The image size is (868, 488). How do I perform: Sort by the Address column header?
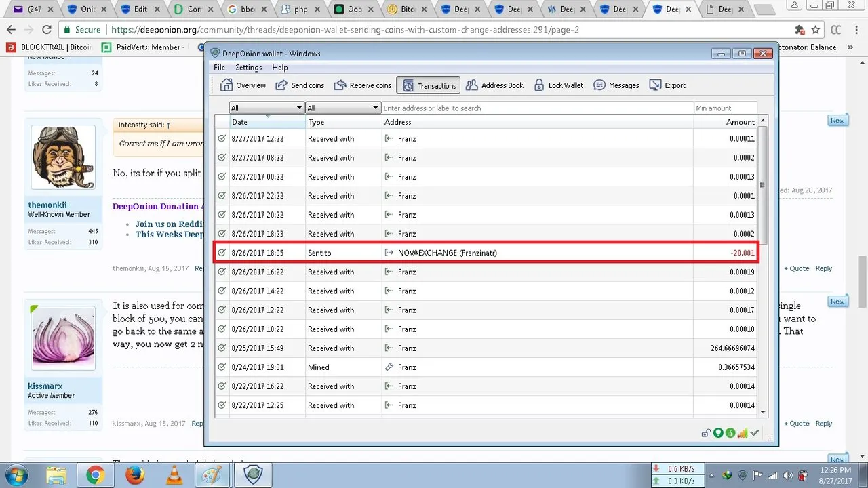[537, 122]
